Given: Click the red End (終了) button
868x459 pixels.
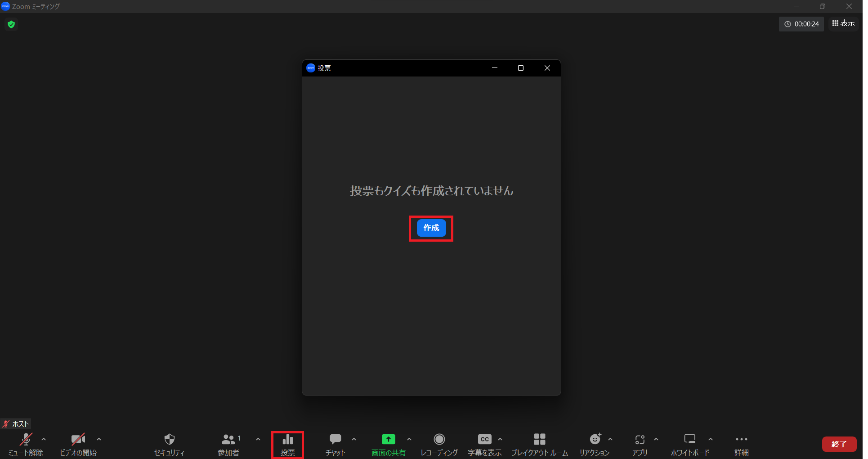Looking at the screenshot, I should click(839, 444).
